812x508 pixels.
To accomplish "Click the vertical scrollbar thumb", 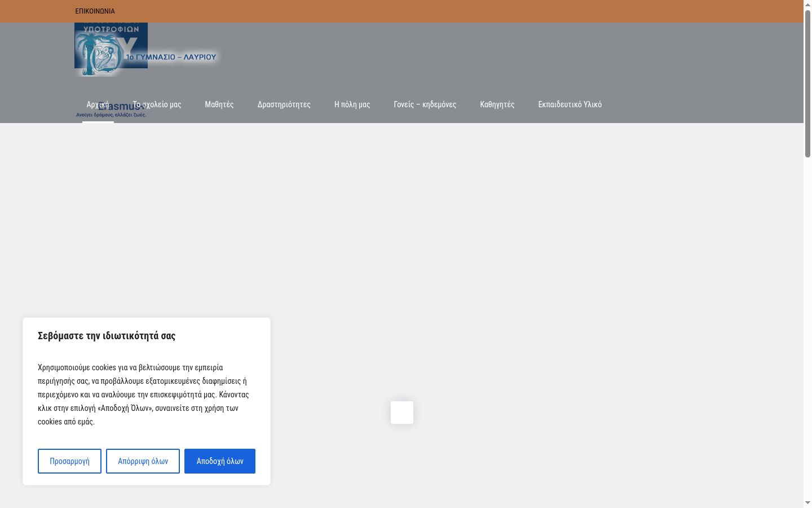I will click(x=807, y=84).
